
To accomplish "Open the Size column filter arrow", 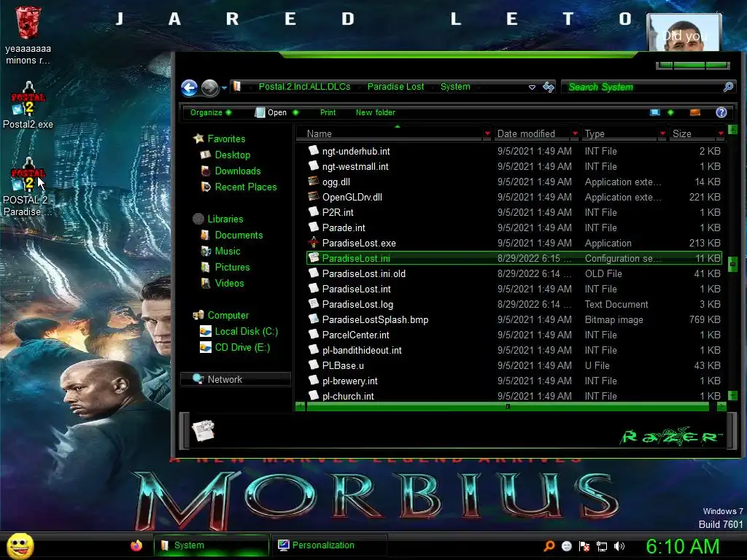I will (x=721, y=134).
